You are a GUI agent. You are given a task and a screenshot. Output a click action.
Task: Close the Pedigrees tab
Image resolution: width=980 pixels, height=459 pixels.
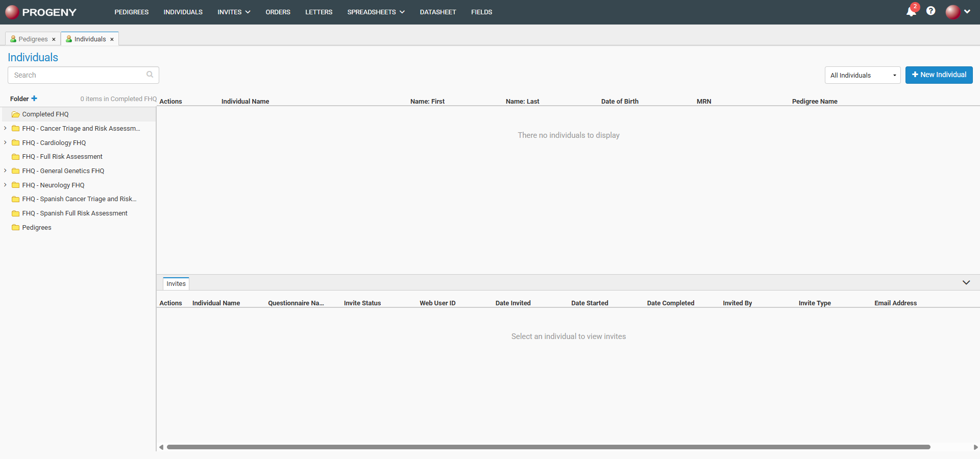[54, 39]
